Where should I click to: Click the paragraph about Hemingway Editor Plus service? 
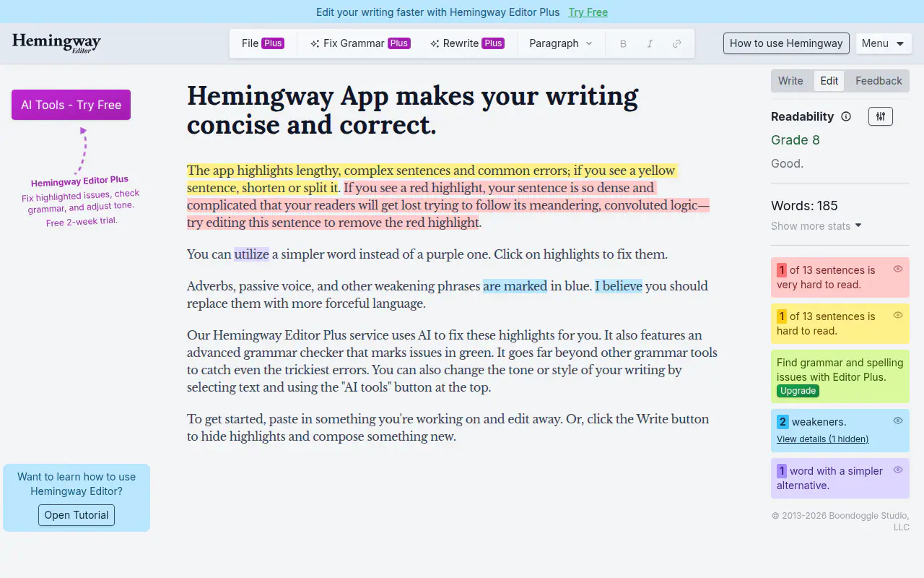click(x=452, y=361)
